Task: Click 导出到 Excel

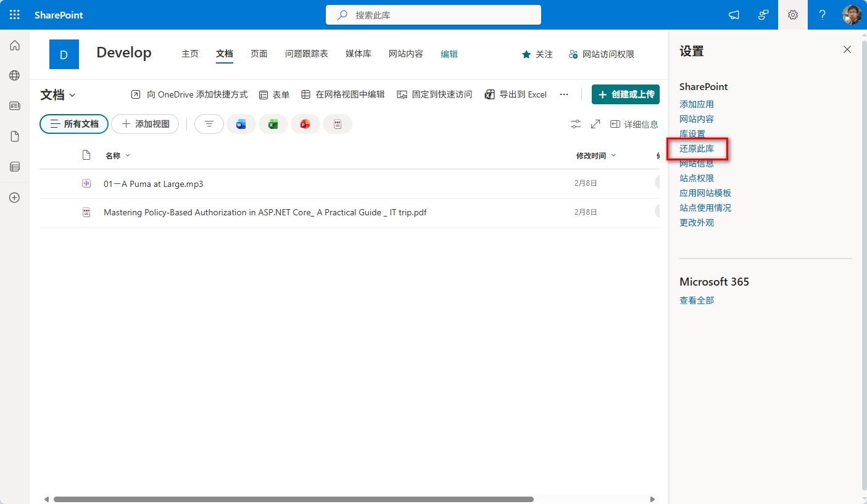Action: tap(516, 94)
